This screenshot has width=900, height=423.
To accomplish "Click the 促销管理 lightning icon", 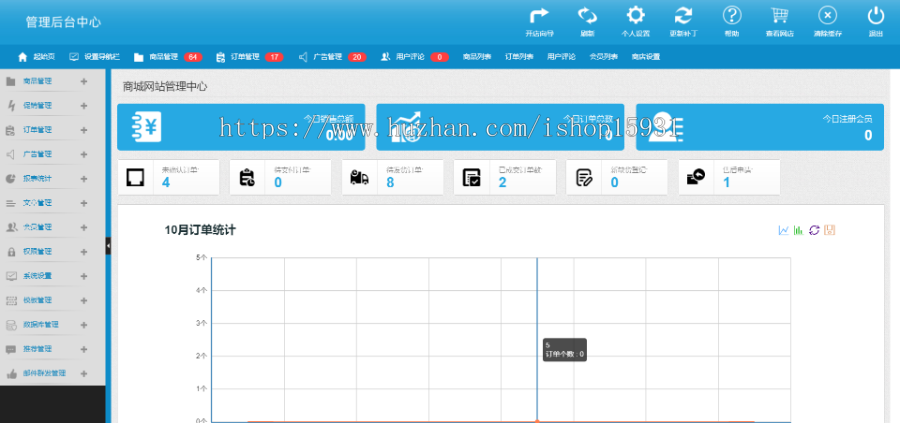I will coord(11,106).
